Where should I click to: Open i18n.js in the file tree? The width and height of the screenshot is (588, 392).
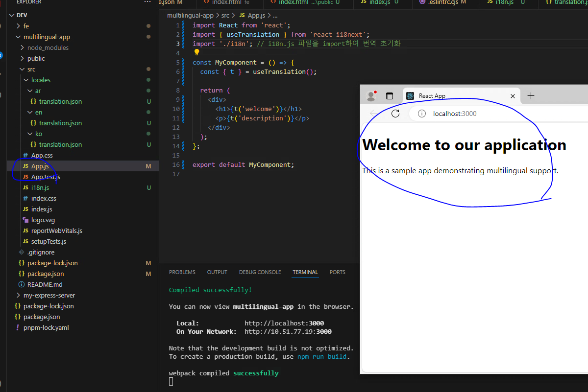point(40,187)
